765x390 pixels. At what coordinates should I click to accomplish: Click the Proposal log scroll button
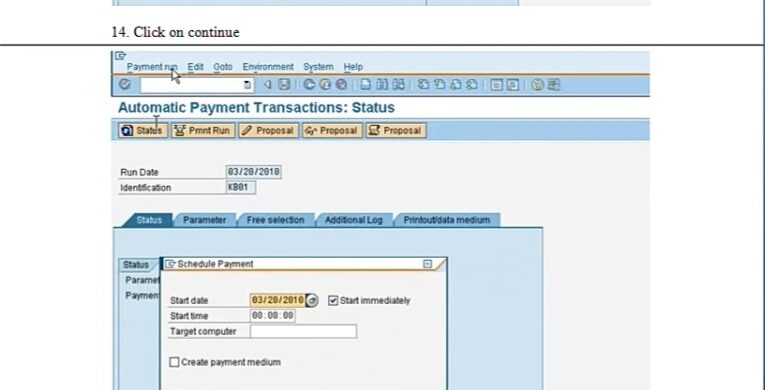click(x=396, y=130)
